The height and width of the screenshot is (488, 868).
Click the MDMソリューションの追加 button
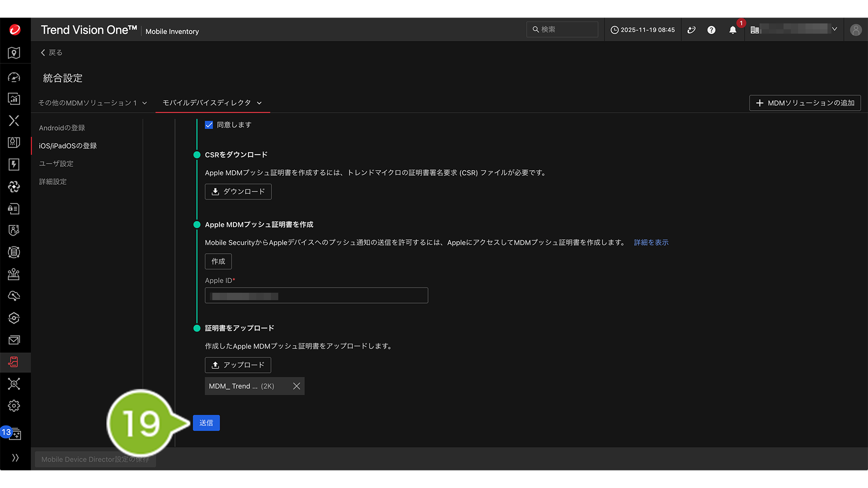tap(805, 103)
